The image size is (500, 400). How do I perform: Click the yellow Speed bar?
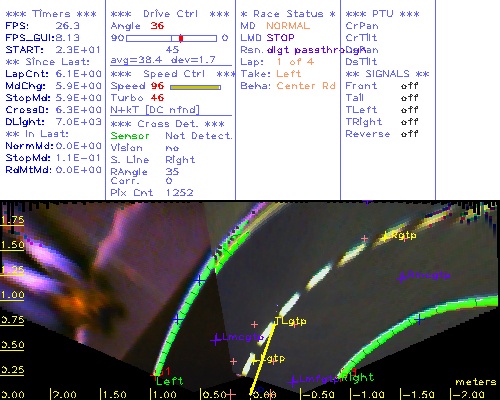click(195, 87)
